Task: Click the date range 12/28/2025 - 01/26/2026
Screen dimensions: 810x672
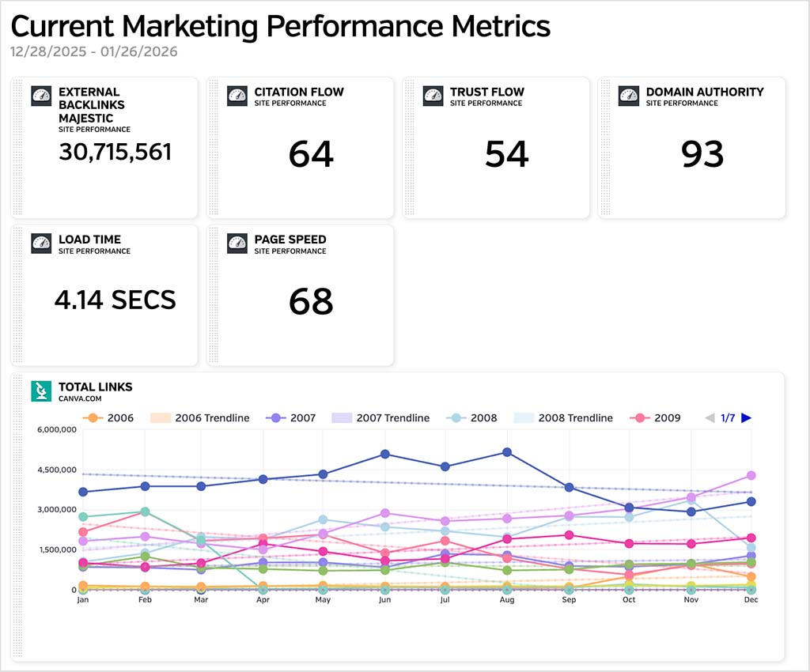Action: 94,52
